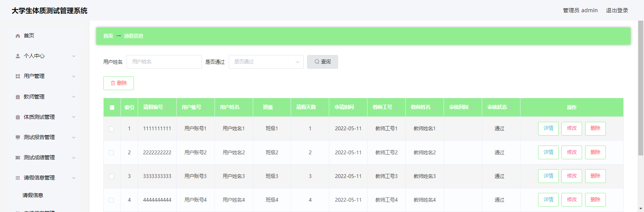Click 删除 for 用户姓名4 row
This screenshot has height=212, width=644.
point(595,200)
